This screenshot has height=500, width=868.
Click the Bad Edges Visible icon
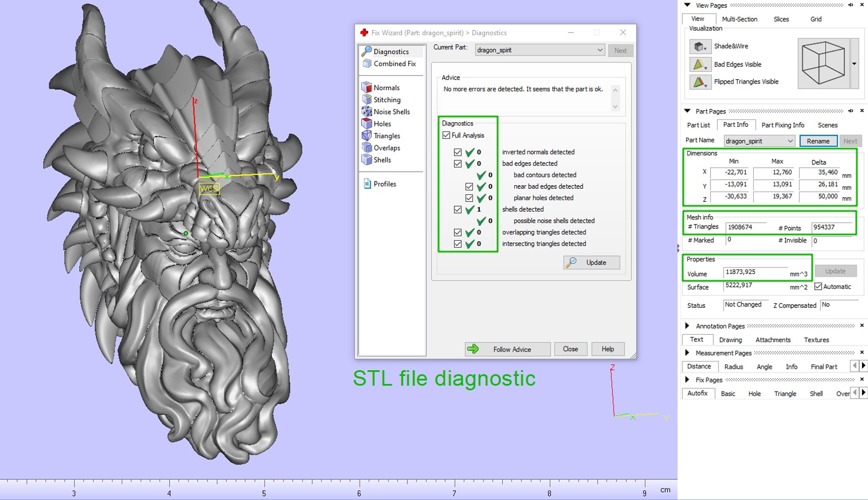pyautogui.click(x=700, y=64)
